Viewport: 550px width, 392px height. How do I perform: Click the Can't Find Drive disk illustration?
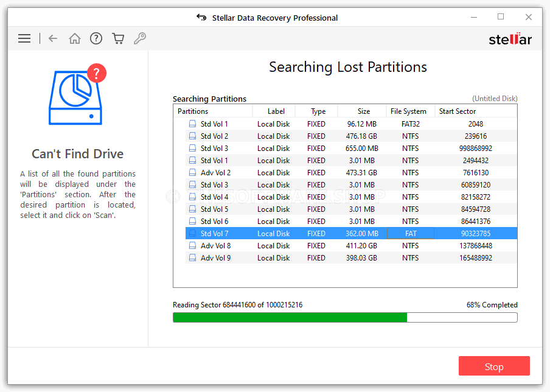pos(77,94)
